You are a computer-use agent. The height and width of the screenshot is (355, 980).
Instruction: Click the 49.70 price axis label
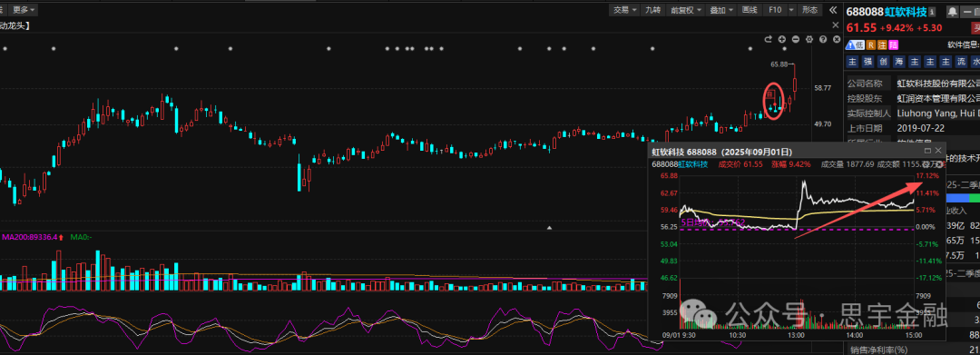pos(822,123)
